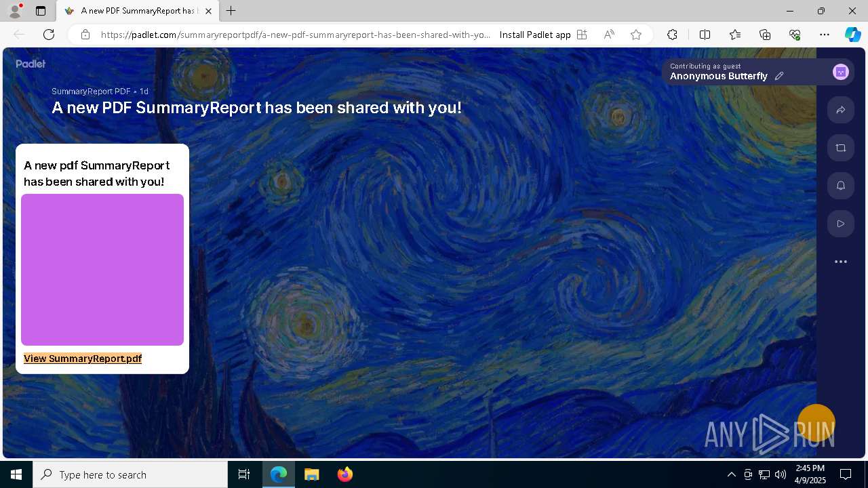Click the browser Back arrow

tap(19, 35)
